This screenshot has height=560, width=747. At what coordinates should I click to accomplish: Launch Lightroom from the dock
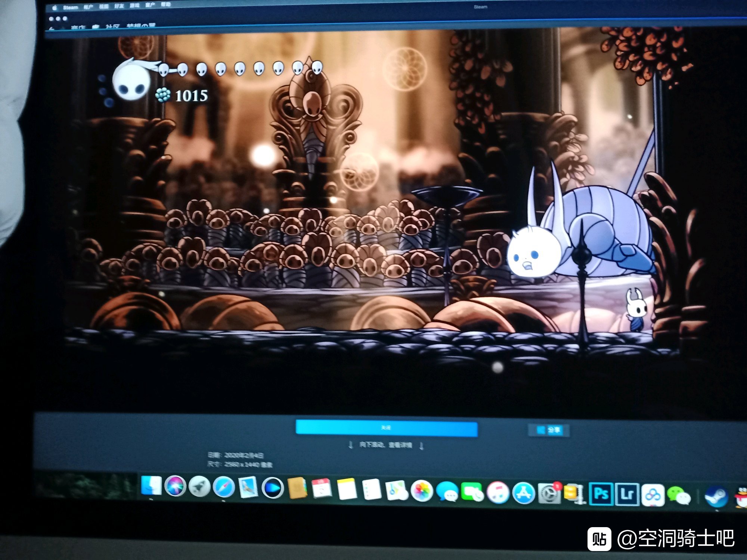pos(627,495)
